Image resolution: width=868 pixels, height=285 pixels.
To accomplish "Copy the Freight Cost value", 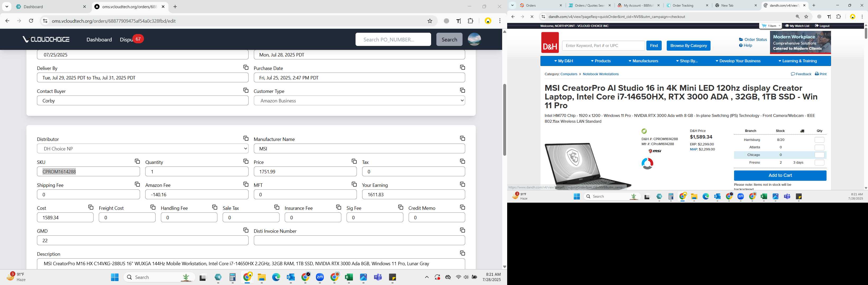I will (x=153, y=207).
